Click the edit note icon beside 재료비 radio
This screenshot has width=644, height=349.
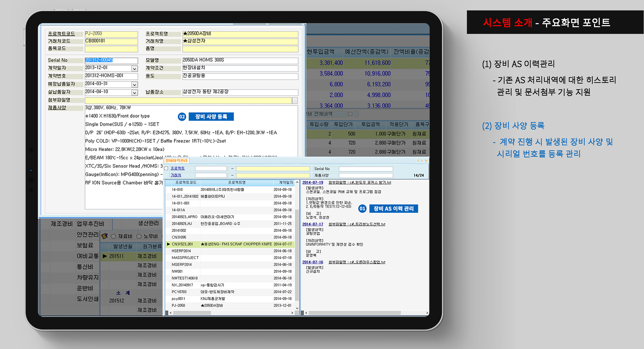pyautogui.click(x=105, y=236)
